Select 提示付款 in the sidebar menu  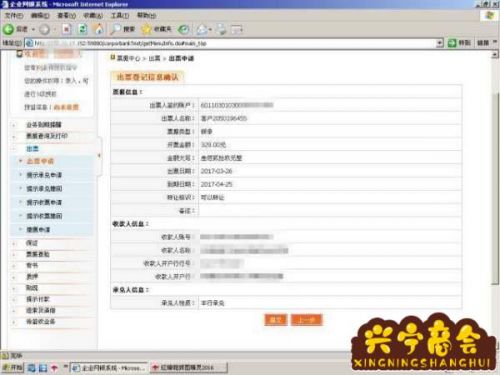(38, 299)
